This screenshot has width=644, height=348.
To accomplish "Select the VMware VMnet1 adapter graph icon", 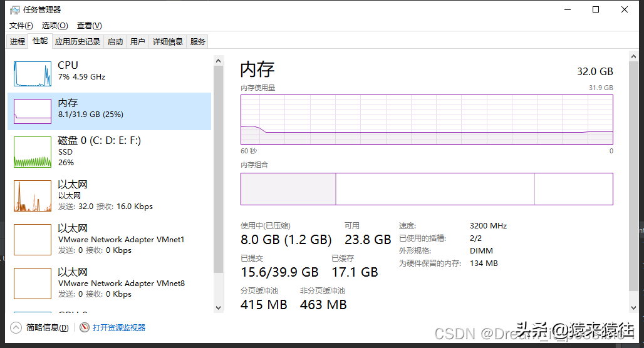I will click(x=33, y=240).
